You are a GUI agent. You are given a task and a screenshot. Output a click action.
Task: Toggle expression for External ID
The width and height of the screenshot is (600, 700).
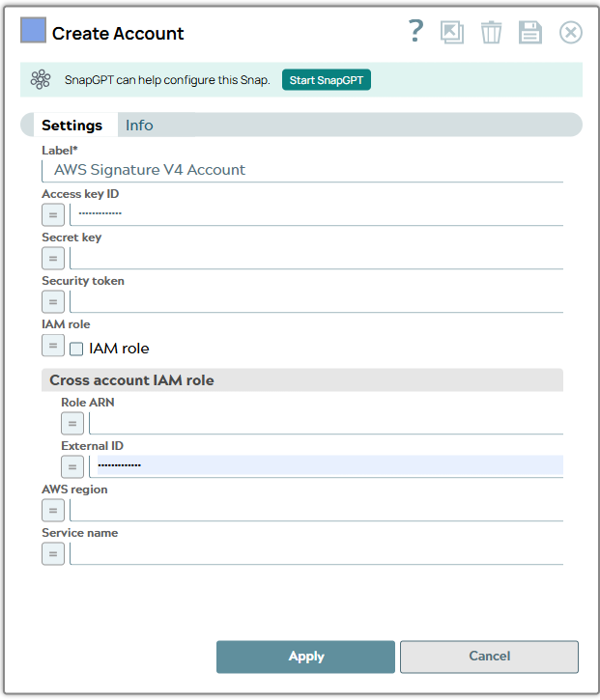click(72, 466)
